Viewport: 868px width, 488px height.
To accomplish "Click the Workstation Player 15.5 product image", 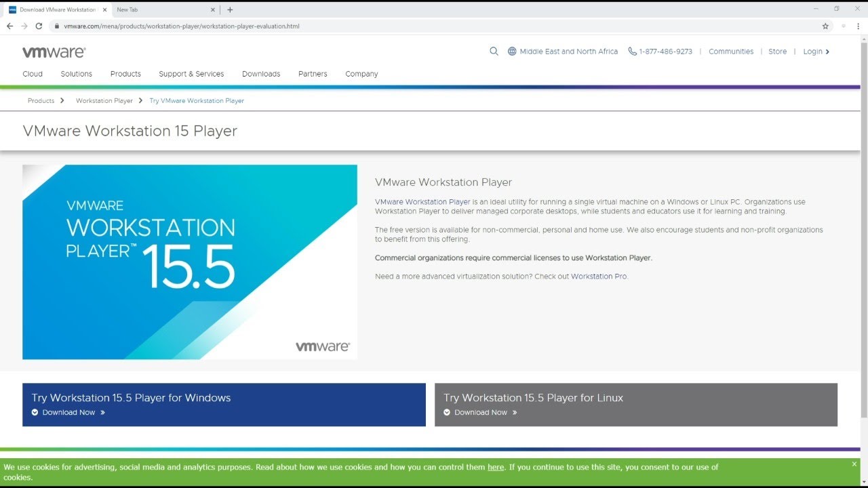I will [190, 262].
